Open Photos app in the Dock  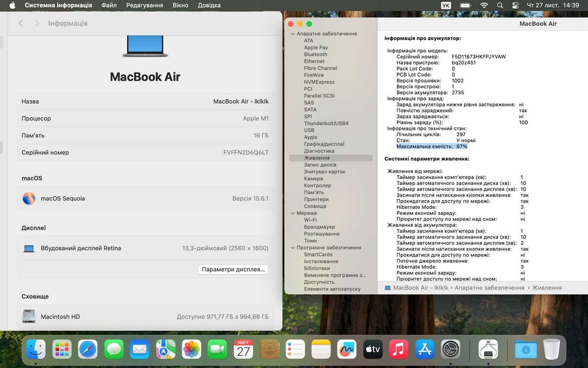click(x=191, y=349)
